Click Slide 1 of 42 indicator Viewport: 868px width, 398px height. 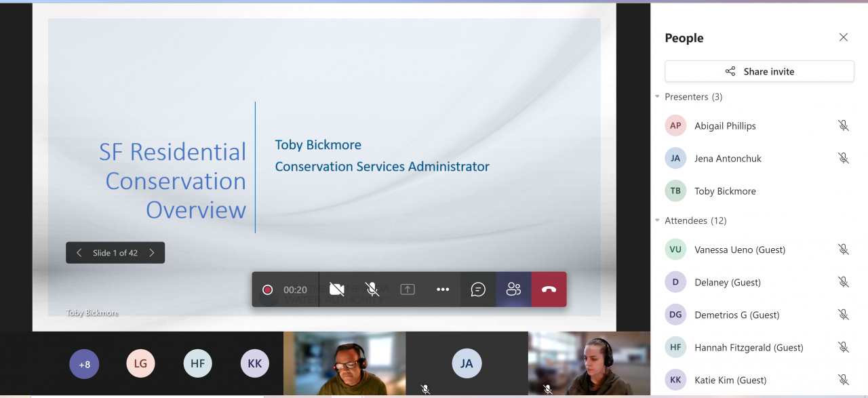[x=115, y=253]
